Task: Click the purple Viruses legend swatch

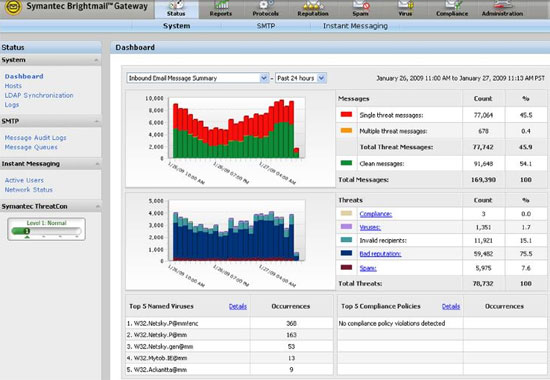Action: (346, 226)
